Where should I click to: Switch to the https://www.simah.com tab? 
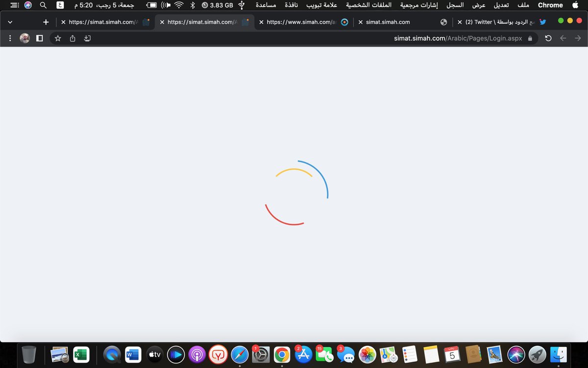(x=304, y=22)
